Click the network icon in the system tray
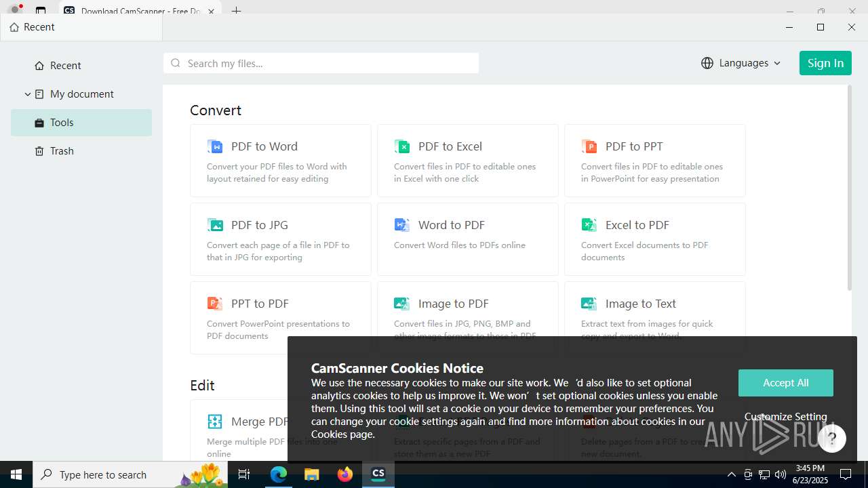The image size is (868, 488). tap(764, 474)
